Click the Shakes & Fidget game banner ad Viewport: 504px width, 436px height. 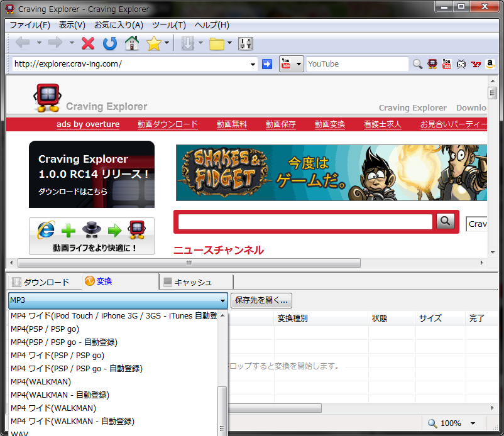coord(331,173)
